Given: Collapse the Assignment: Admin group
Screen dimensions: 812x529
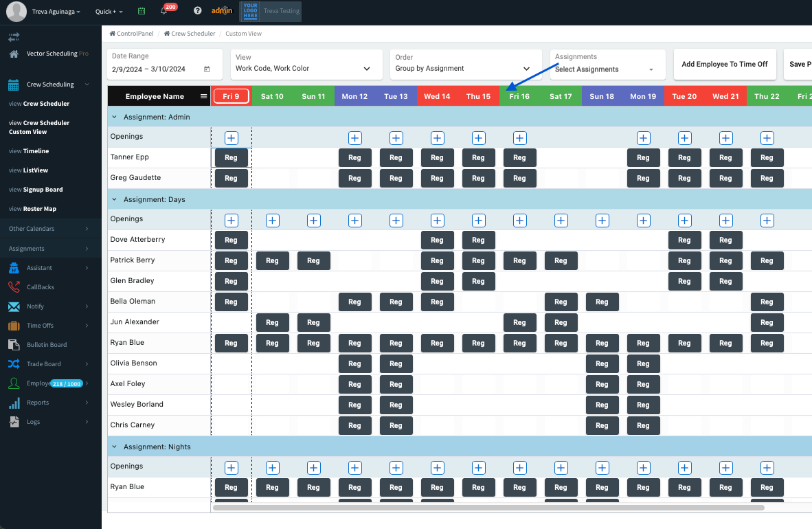Looking at the screenshot, I should pos(115,117).
